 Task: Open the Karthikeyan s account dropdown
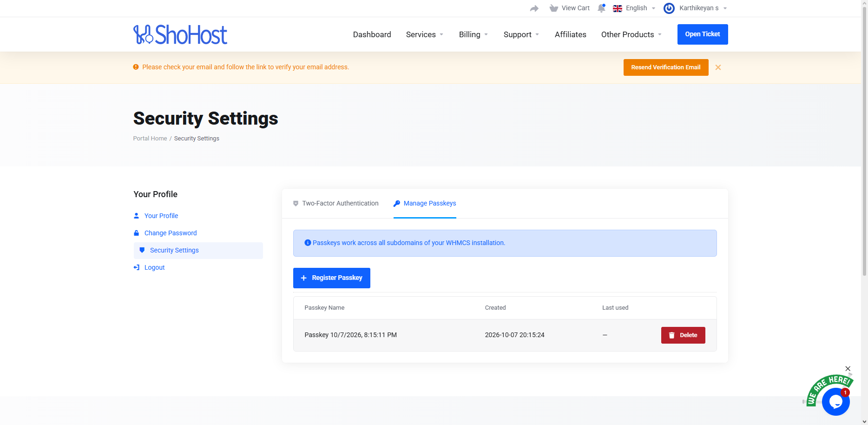tap(695, 8)
